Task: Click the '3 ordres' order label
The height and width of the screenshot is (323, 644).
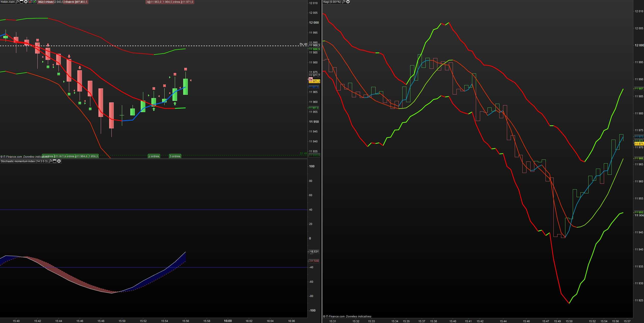Action: pyautogui.click(x=175, y=156)
